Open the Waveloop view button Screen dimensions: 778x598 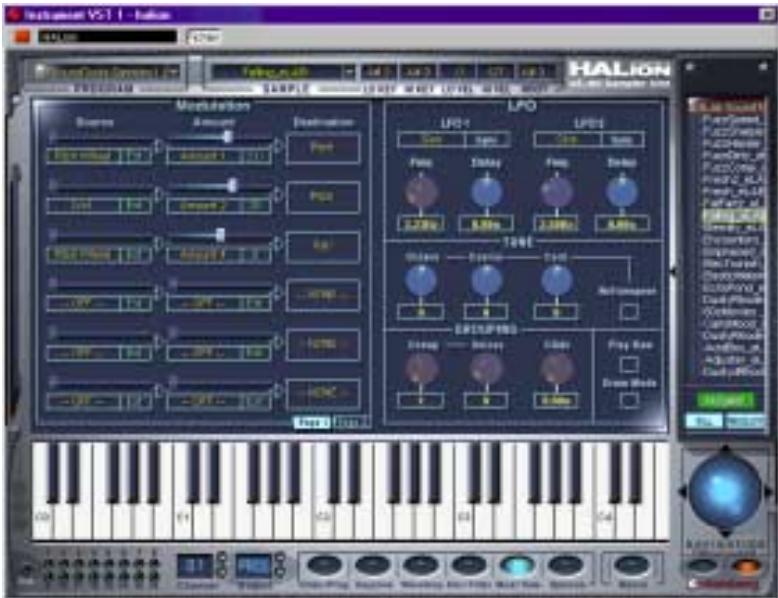click(420, 565)
